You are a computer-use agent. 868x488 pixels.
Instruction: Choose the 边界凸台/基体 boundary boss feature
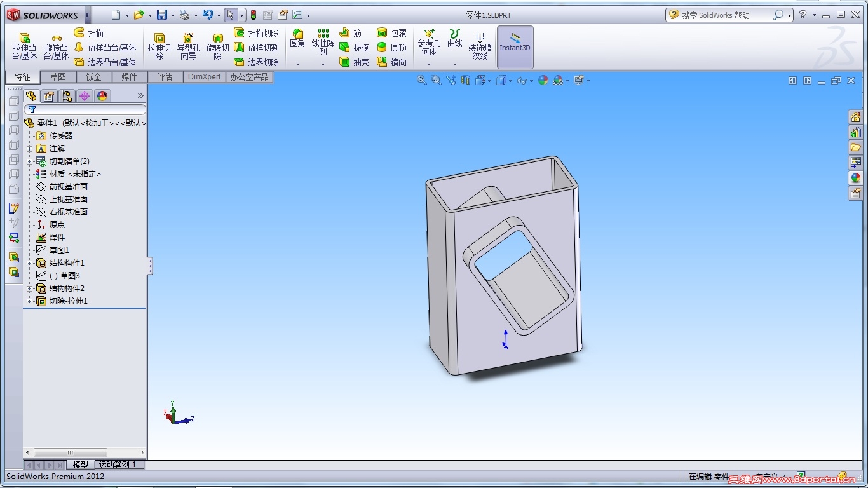[x=105, y=62]
